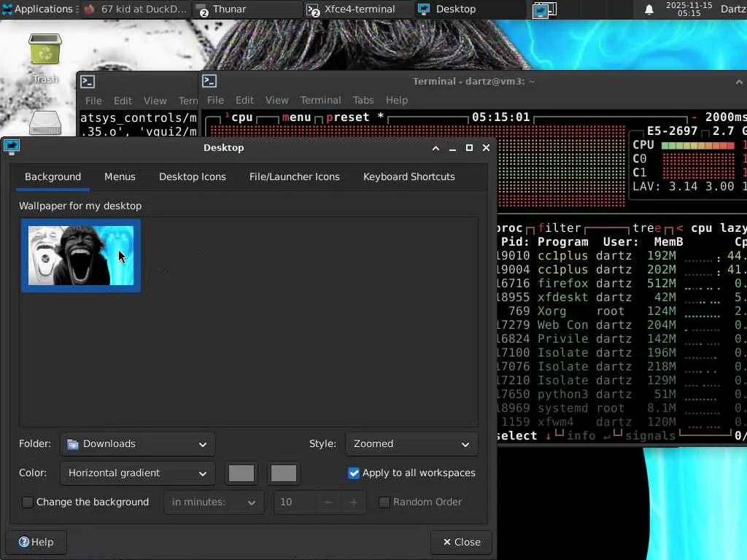Increase the interval with the plus button
The height and width of the screenshot is (560, 747).
pyautogui.click(x=354, y=502)
